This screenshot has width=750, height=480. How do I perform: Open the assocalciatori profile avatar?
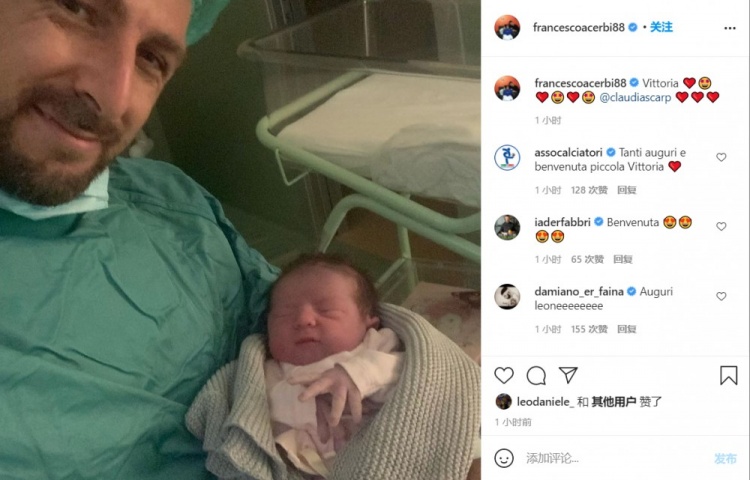pyautogui.click(x=507, y=158)
